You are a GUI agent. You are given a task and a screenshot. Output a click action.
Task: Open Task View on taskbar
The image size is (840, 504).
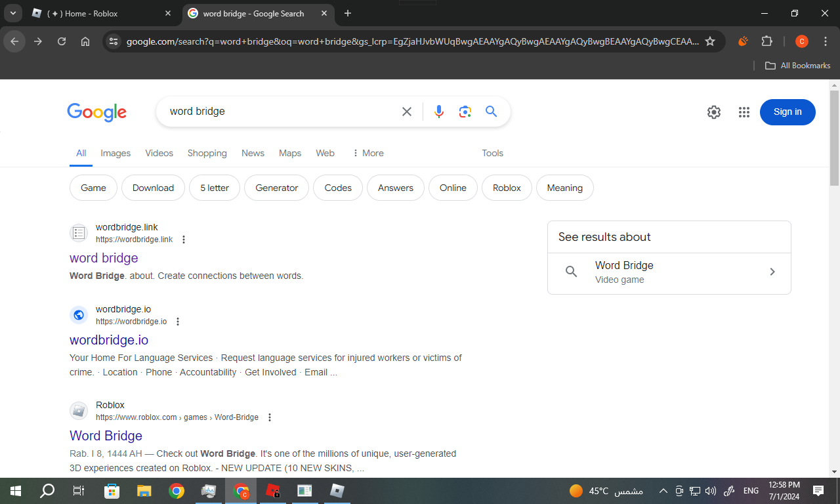tap(79, 491)
